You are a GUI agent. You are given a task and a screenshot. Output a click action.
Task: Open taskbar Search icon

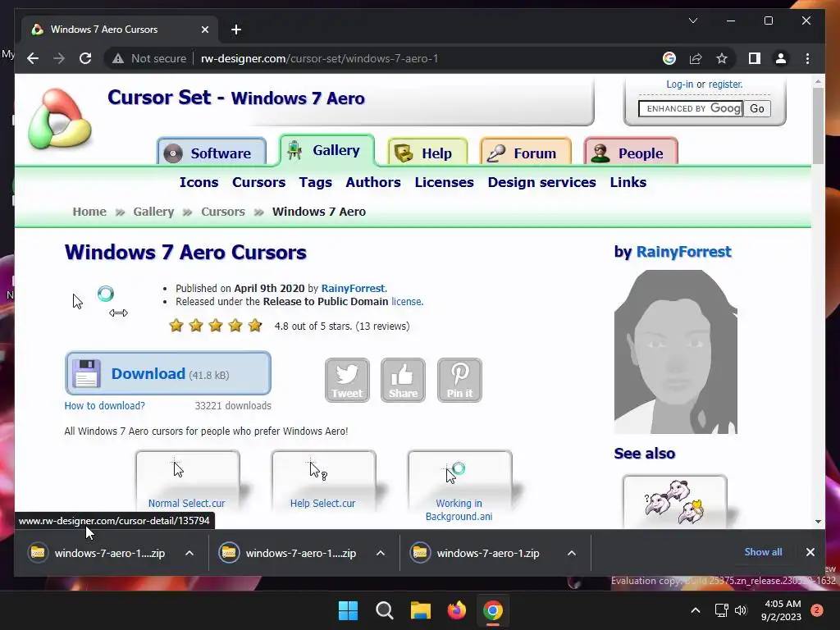tap(384, 610)
